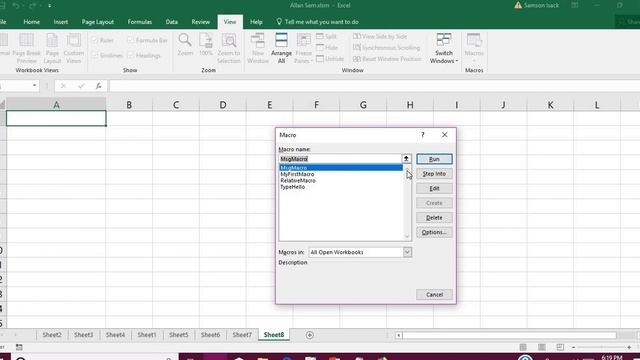This screenshot has width=640, height=360.
Task: Click the status bar zoom-in plus
Action: (x=629, y=347)
